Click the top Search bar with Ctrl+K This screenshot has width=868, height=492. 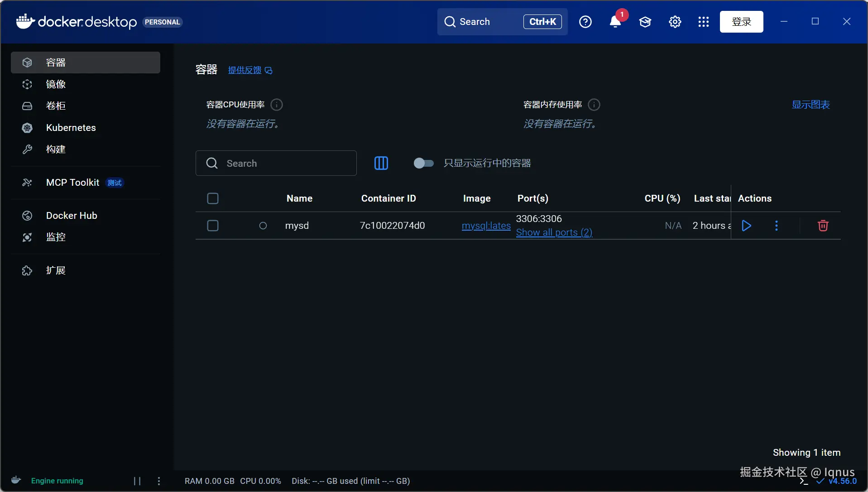pos(502,22)
